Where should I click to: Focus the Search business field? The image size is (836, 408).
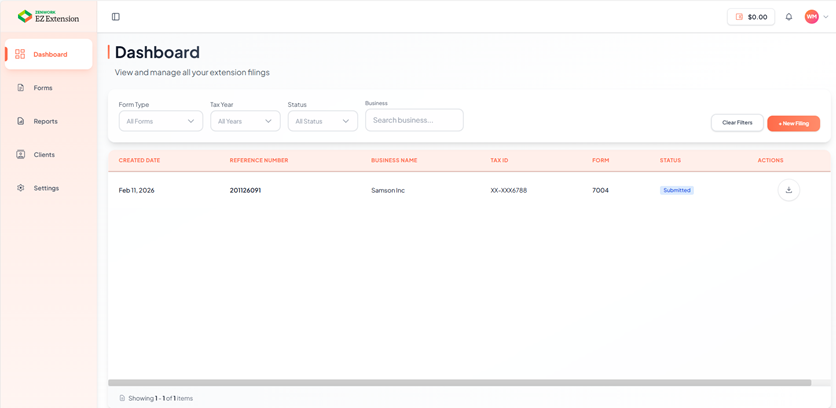click(414, 120)
